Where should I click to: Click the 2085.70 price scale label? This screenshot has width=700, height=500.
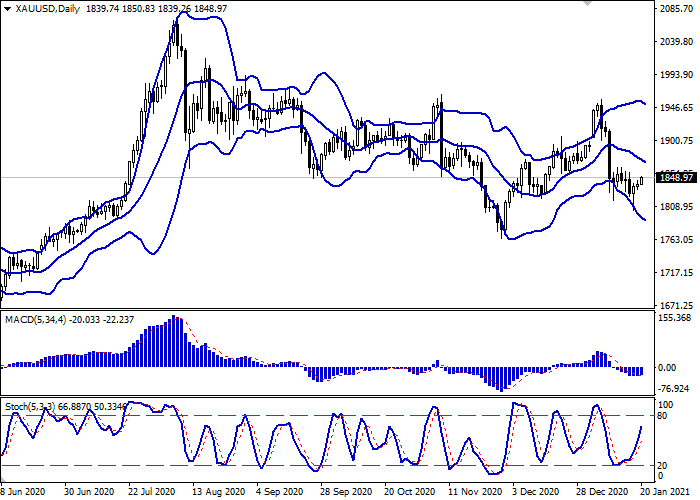(x=676, y=9)
